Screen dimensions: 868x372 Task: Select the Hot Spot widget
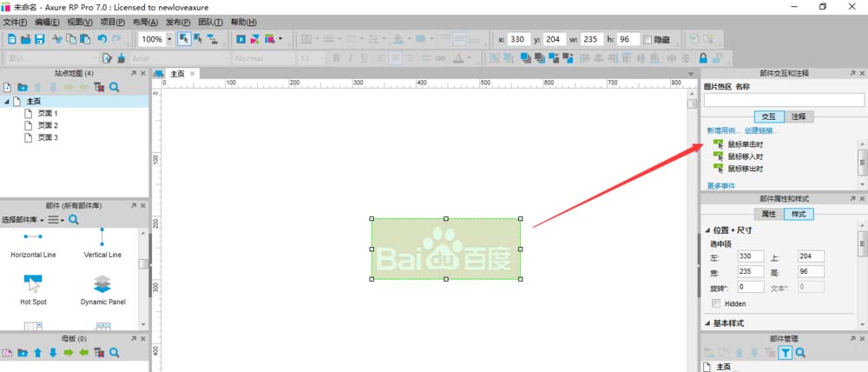[33, 289]
